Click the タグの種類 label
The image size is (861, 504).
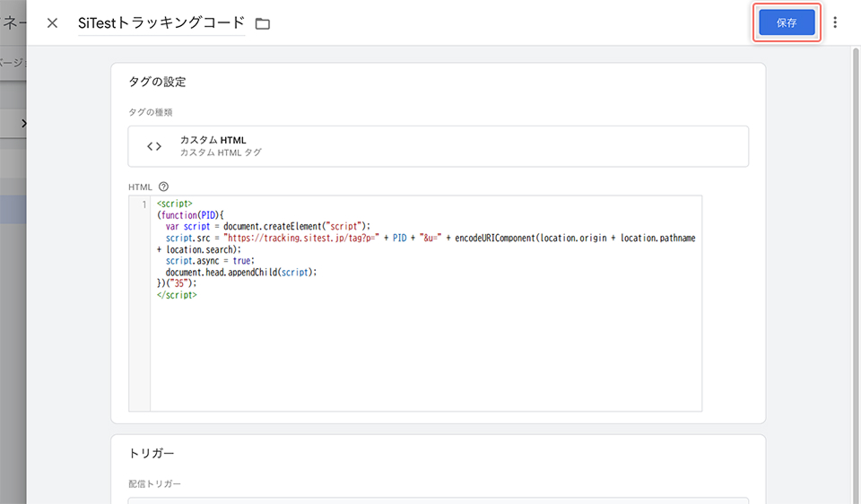point(150,112)
